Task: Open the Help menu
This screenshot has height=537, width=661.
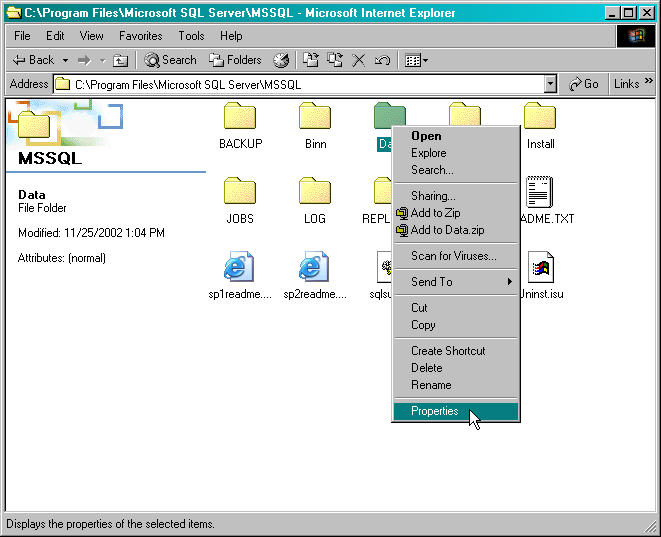Action: (x=231, y=36)
